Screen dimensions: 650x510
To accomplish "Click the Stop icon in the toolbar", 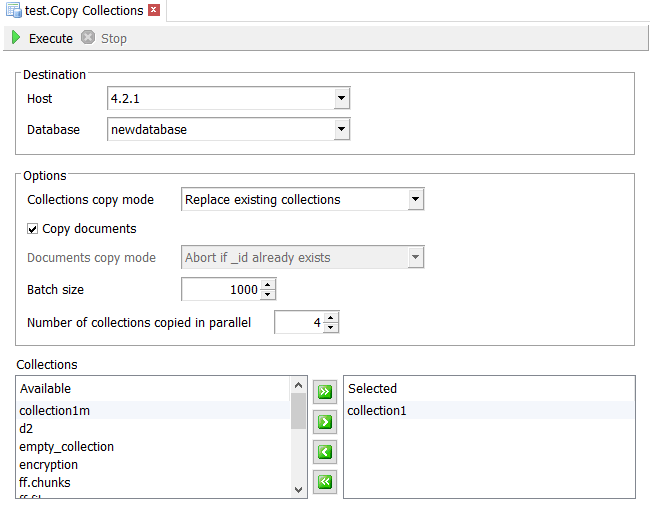I will [x=88, y=38].
